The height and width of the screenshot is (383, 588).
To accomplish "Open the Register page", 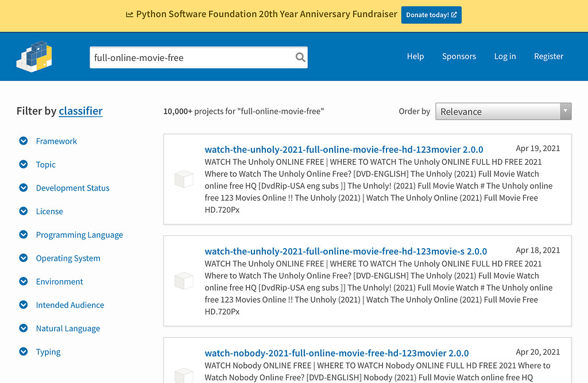I will click(x=548, y=56).
